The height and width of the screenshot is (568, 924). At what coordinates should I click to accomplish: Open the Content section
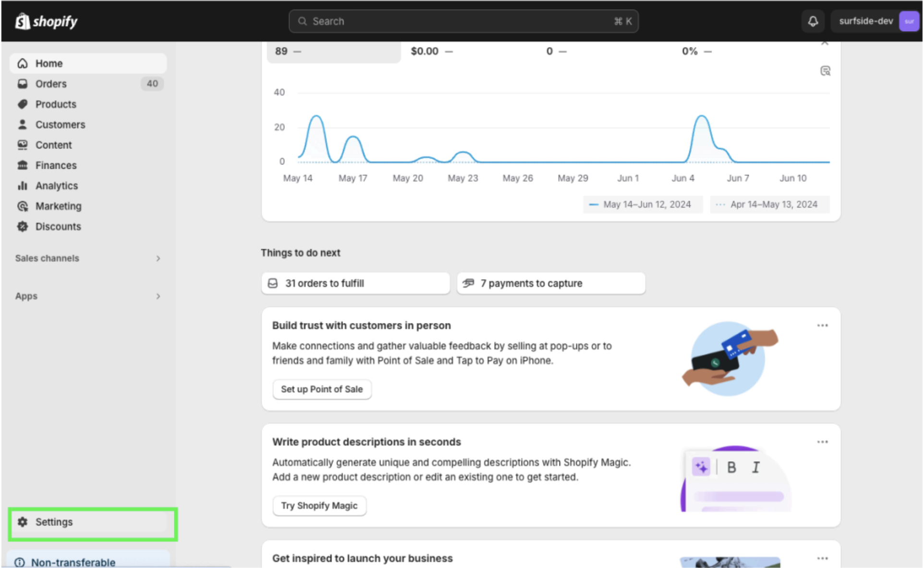[x=88, y=145]
